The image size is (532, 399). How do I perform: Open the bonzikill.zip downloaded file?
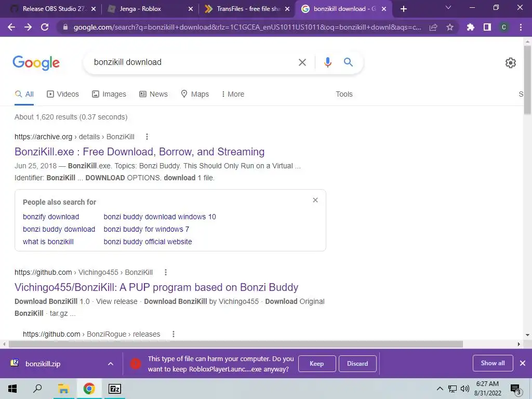click(43, 364)
